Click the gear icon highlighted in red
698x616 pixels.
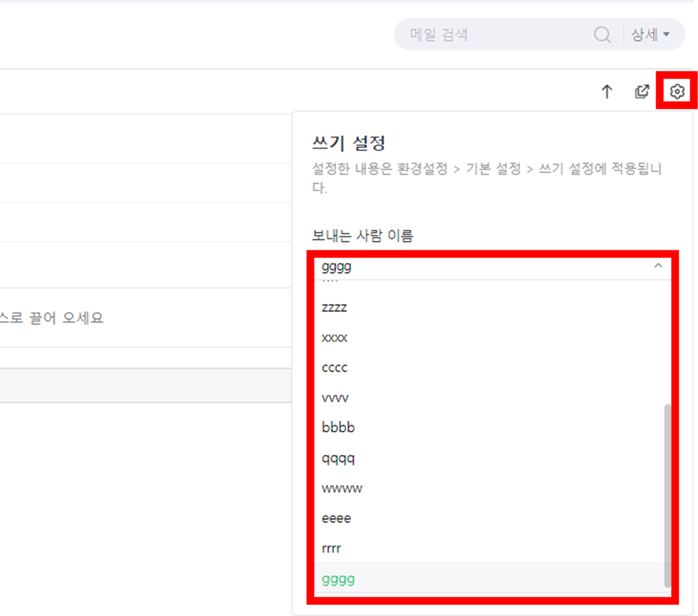tap(677, 91)
